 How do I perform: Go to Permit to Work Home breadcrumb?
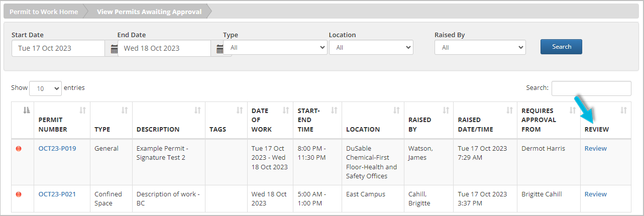point(44,12)
